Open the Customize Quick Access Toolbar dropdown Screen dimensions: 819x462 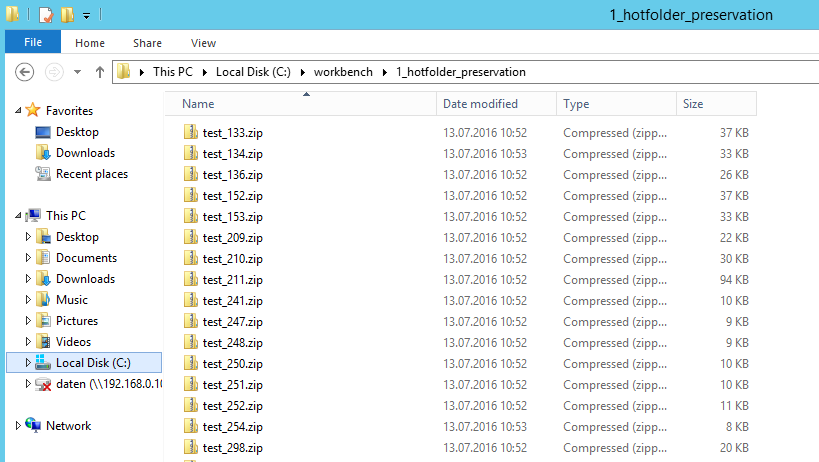(87, 16)
